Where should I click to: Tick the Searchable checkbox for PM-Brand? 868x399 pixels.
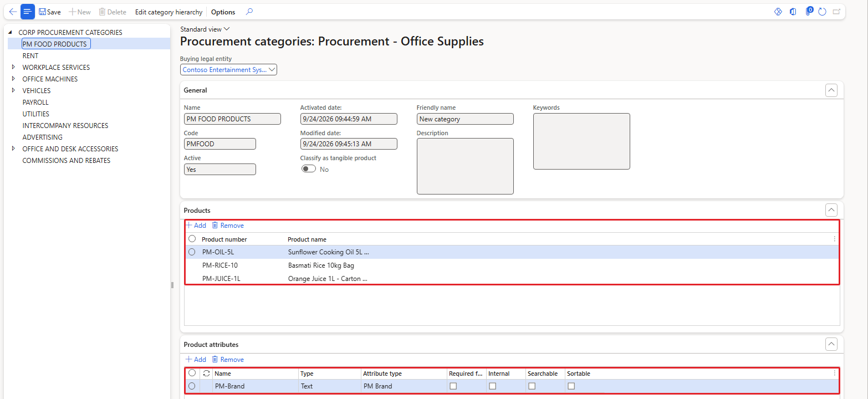[532, 386]
